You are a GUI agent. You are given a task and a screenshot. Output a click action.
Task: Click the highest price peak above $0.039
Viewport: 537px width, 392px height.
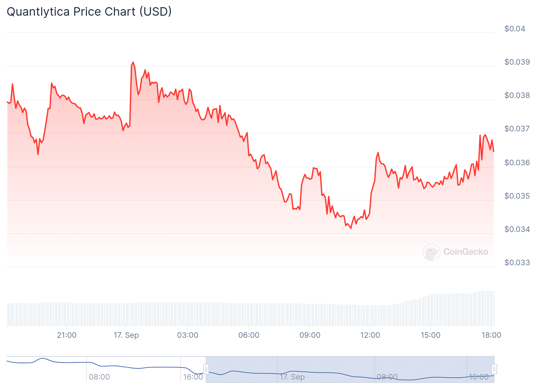(x=133, y=62)
